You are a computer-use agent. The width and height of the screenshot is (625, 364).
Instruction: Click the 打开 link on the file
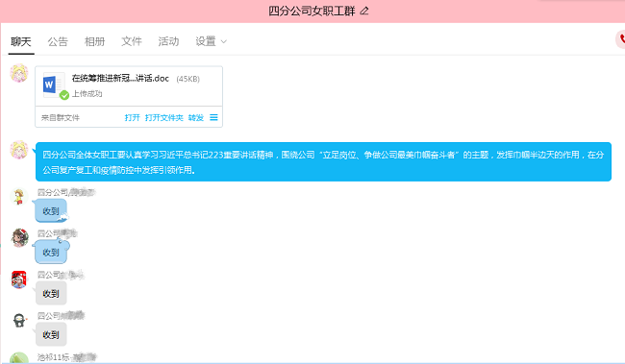133,117
